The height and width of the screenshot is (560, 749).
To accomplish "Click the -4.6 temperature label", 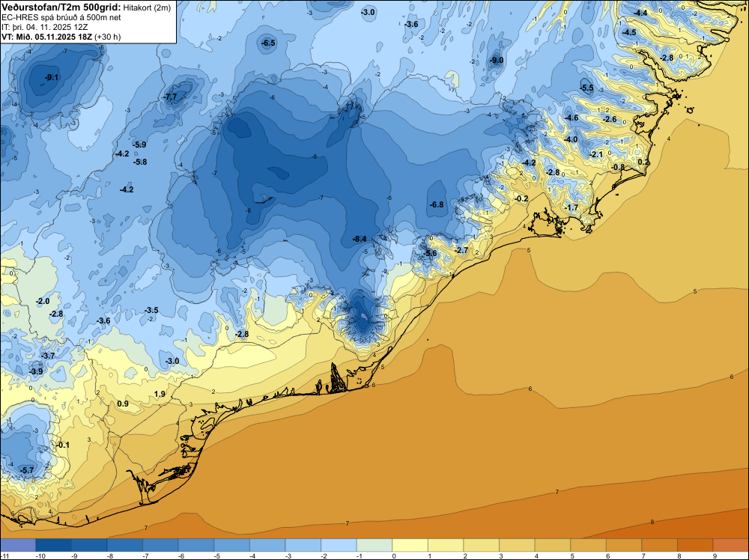I will [x=571, y=118].
